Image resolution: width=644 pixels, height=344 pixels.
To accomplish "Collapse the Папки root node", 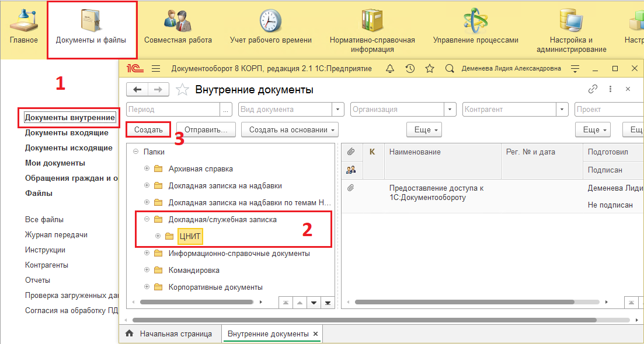I will pyautogui.click(x=135, y=152).
